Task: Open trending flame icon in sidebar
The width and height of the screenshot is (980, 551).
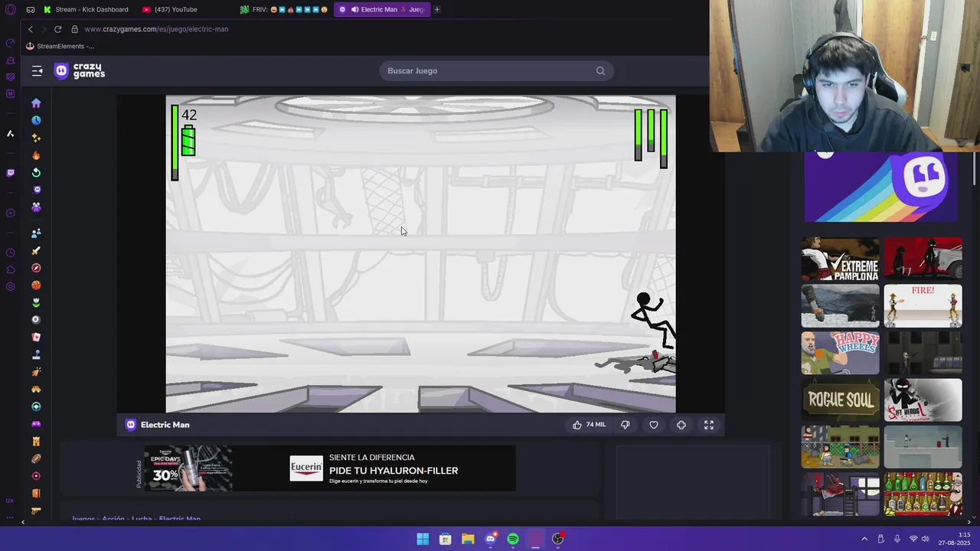Action: click(36, 155)
